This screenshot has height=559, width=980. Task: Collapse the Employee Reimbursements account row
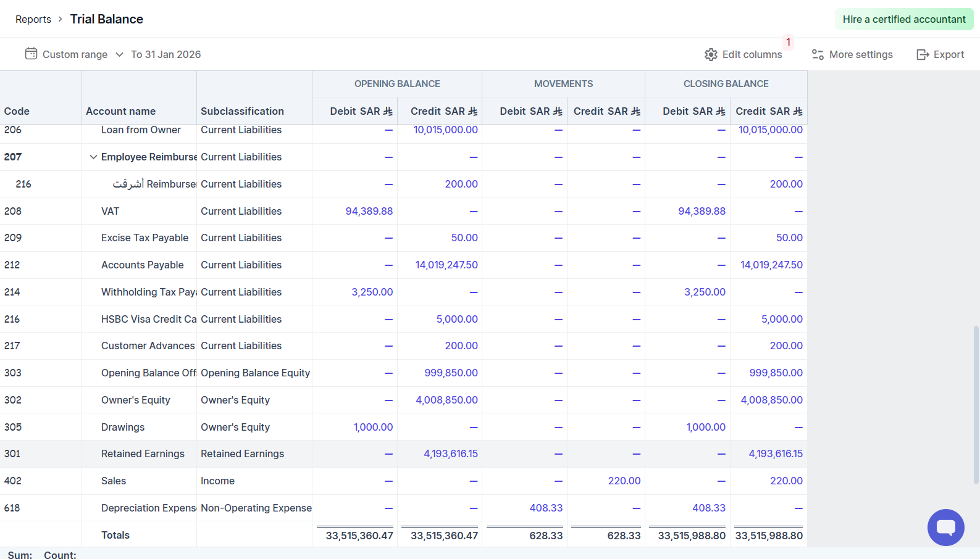pos(93,157)
